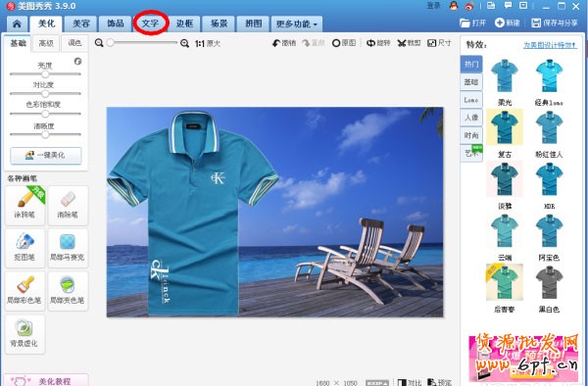Click the 裁剪 crop tool
The height and width of the screenshot is (386, 588).
pyautogui.click(x=409, y=43)
